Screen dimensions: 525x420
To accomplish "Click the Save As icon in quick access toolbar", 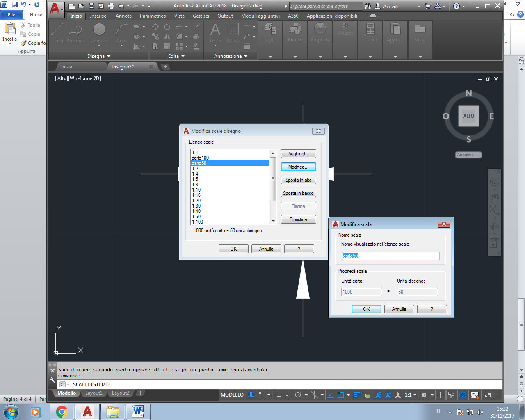I will click(101, 6).
